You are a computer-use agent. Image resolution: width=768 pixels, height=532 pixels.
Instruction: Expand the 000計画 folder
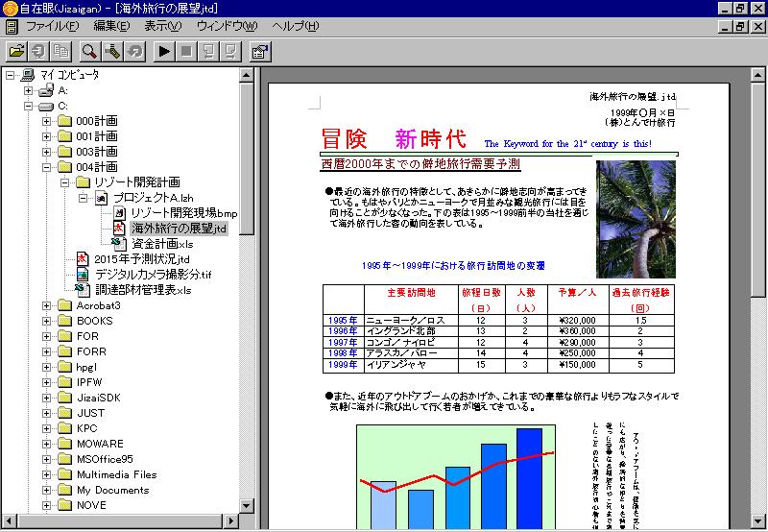tap(47, 121)
